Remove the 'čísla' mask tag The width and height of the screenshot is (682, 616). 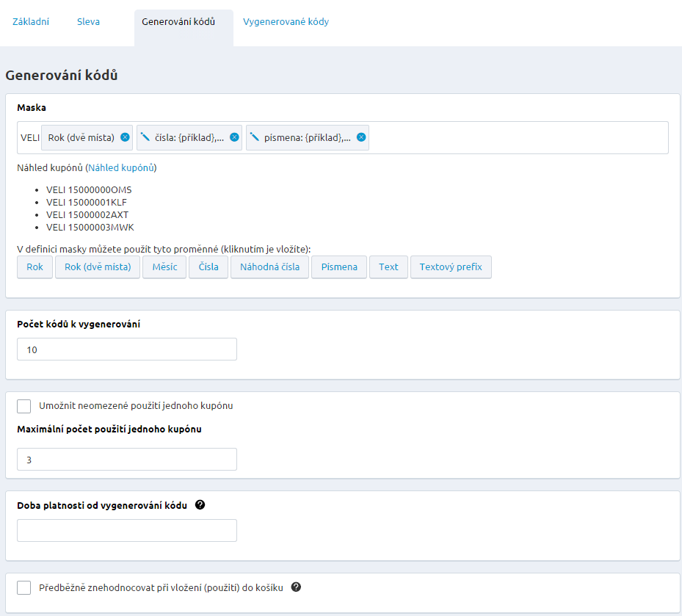pyautogui.click(x=234, y=137)
